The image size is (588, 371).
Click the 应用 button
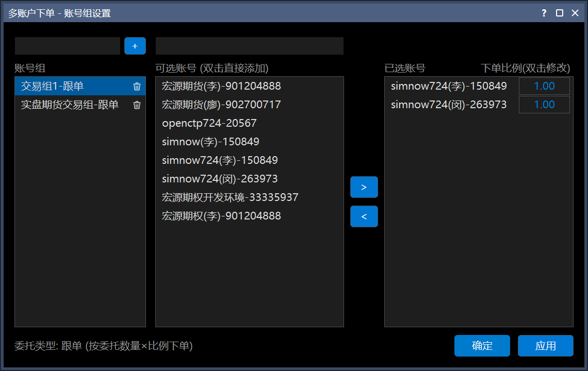click(x=545, y=346)
